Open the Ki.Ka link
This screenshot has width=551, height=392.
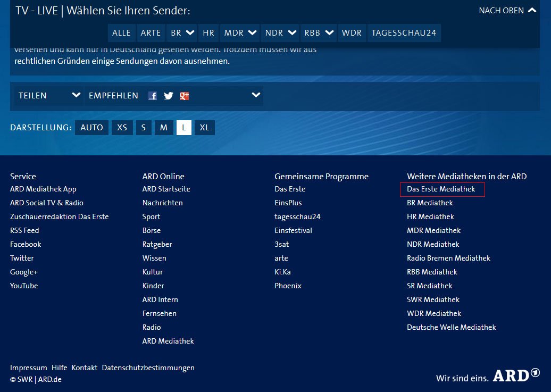click(x=282, y=272)
